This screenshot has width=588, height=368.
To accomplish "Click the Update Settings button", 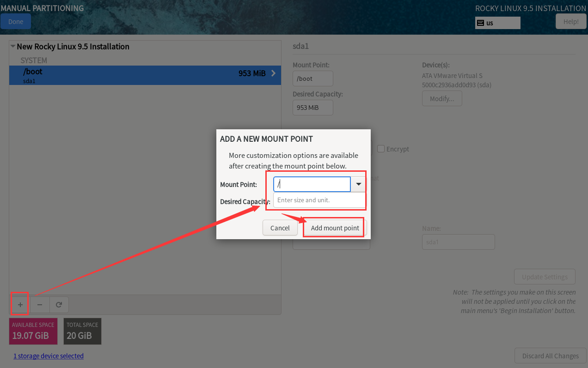I will click(545, 277).
